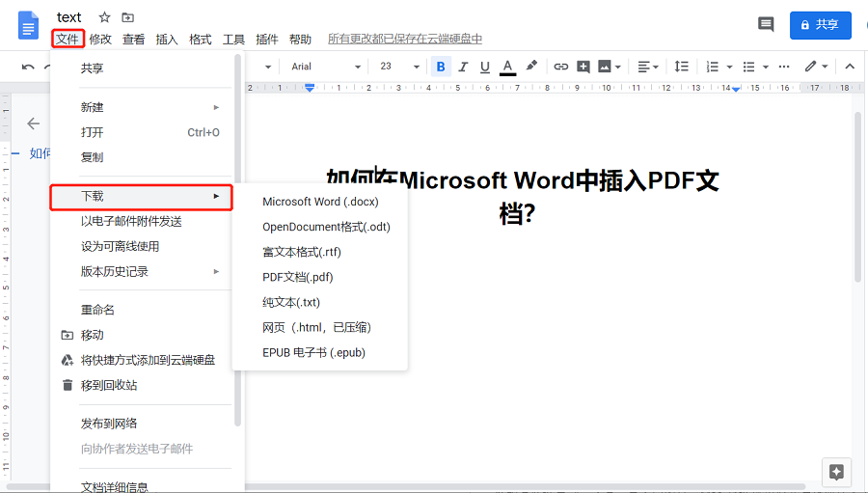Expand the numbered list options arrow
The height and width of the screenshot is (493, 868).
[x=729, y=67]
